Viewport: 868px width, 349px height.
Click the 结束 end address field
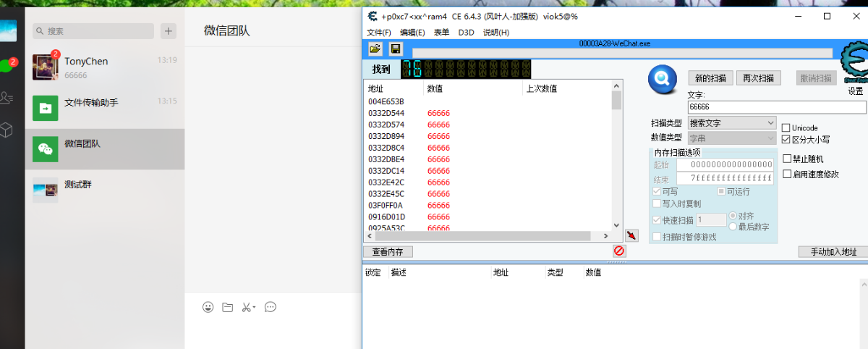click(726, 178)
